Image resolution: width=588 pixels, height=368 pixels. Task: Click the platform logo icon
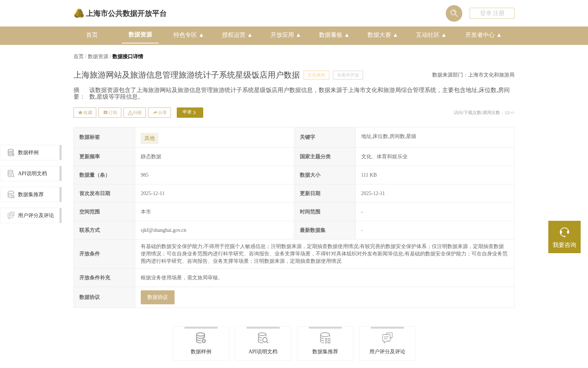click(x=79, y=13)
